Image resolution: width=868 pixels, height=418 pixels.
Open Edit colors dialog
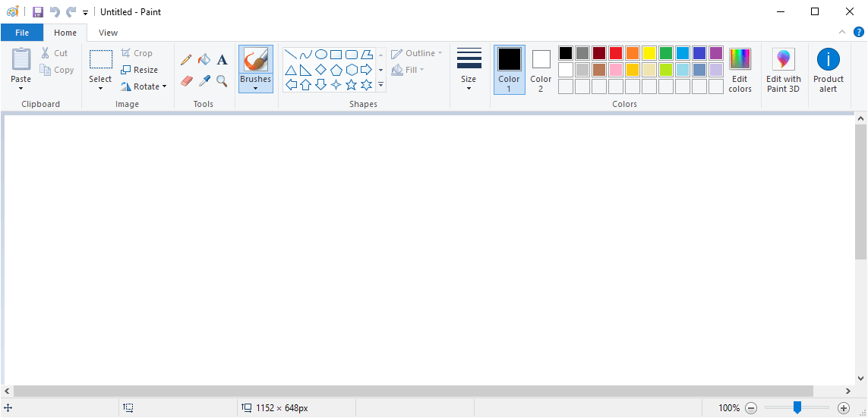pos(740,71)
